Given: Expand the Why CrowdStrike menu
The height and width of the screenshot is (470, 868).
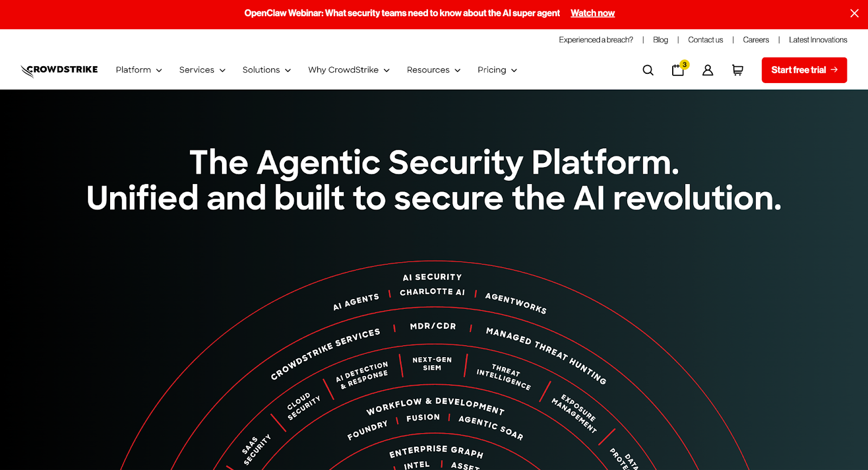Looking at the screenshot, I should [349, 70].
